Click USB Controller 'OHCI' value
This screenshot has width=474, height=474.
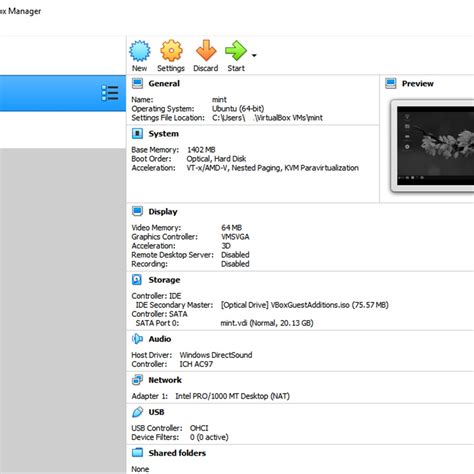(199, 428)
